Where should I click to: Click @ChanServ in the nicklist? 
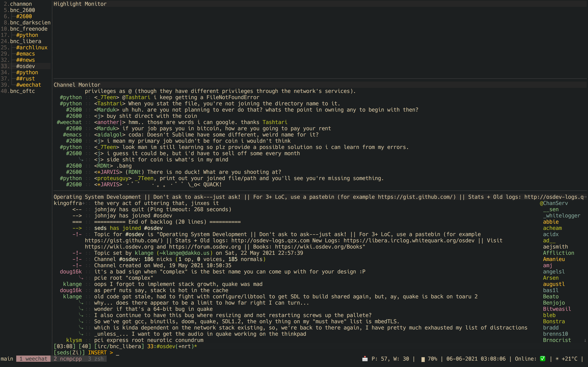point(554,203)
